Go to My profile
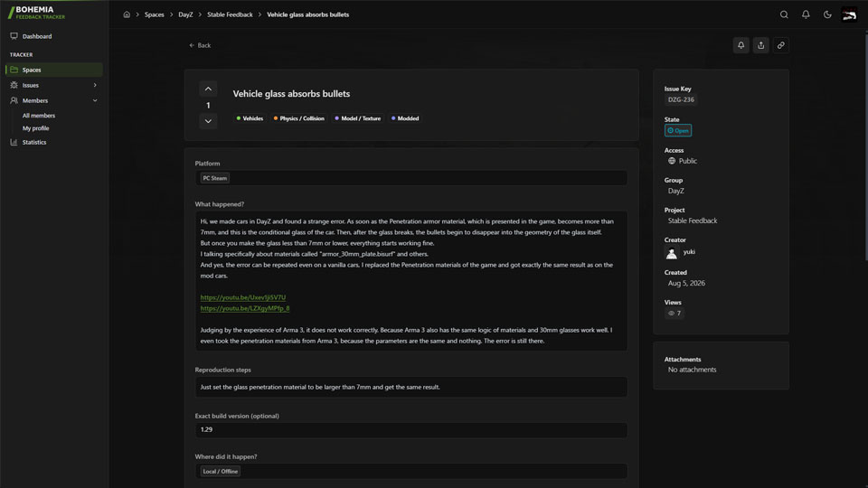 point(36,128)
